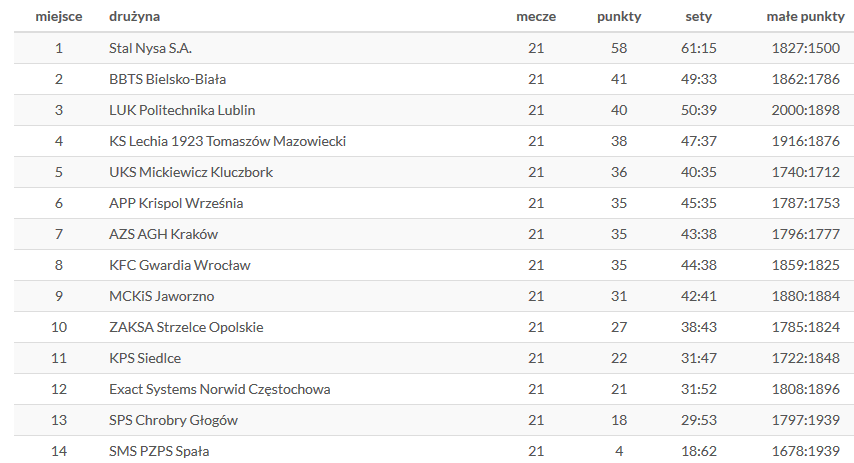854x463 pixels.
Task: Click the 'sety' column header
Action: [x=698, y=17]
